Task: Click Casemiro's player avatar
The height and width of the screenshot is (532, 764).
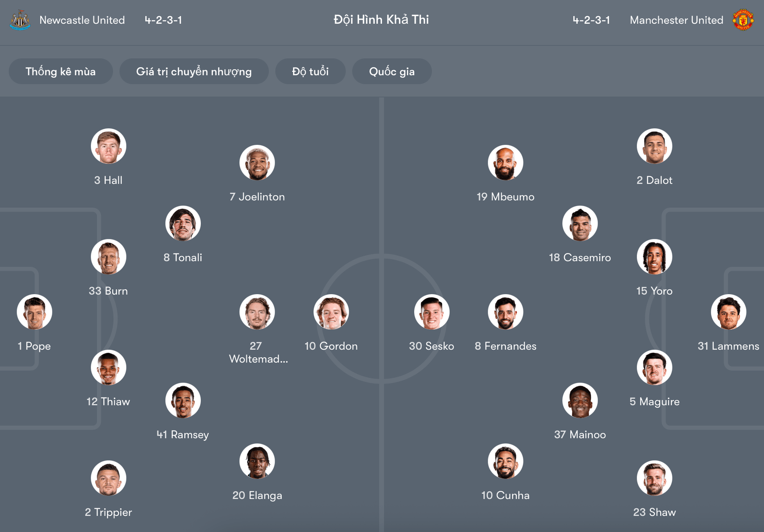Action: (x=580, y=224)
